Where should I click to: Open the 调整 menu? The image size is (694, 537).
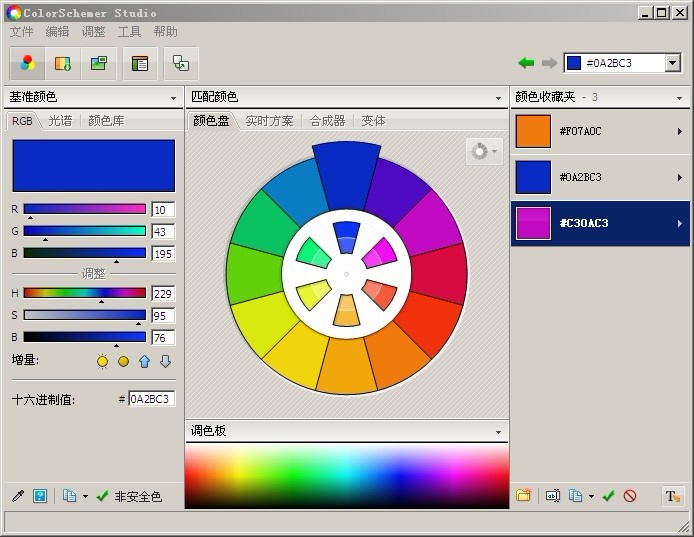point(93,31)
